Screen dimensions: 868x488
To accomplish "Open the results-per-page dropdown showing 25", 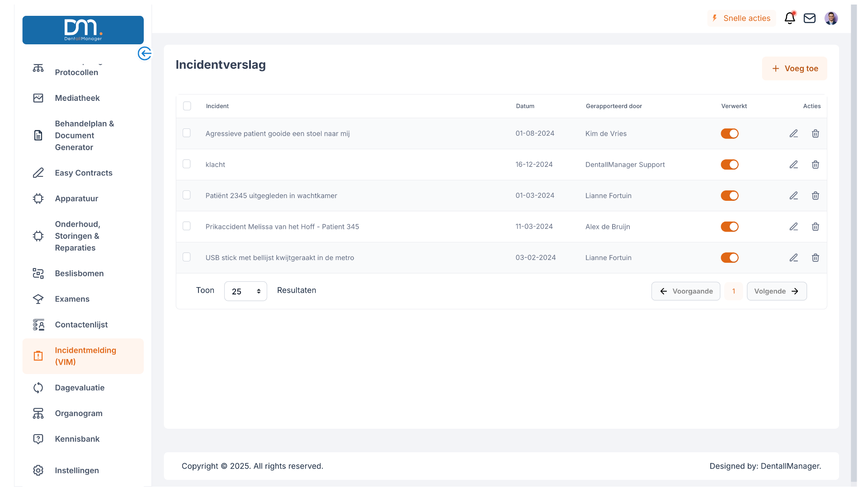I will point(245,291).
